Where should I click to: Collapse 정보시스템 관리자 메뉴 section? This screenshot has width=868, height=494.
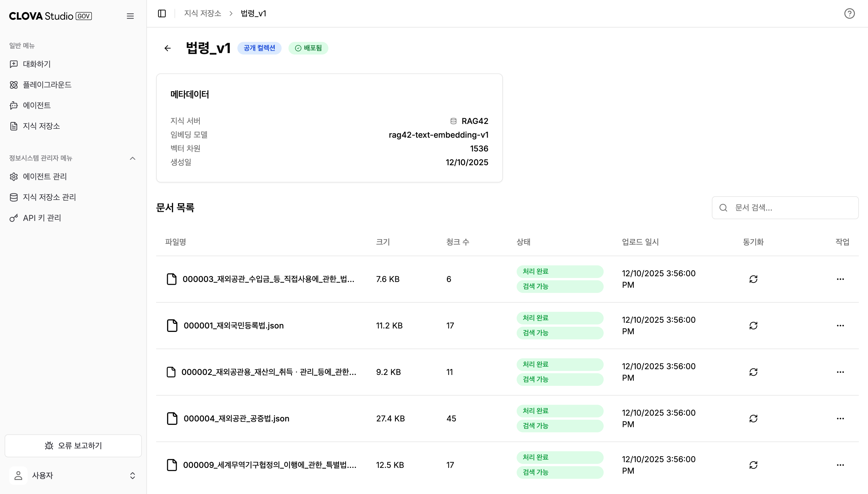click(x=132, y=158)
